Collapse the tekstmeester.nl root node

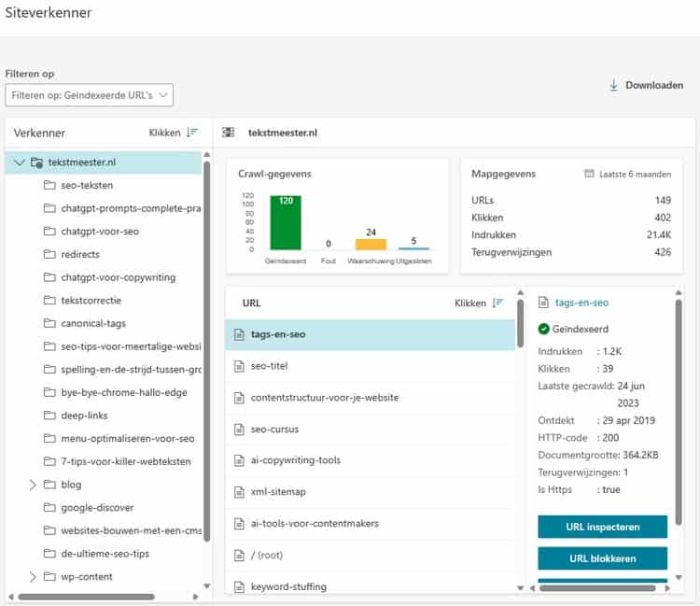point(19,162)
